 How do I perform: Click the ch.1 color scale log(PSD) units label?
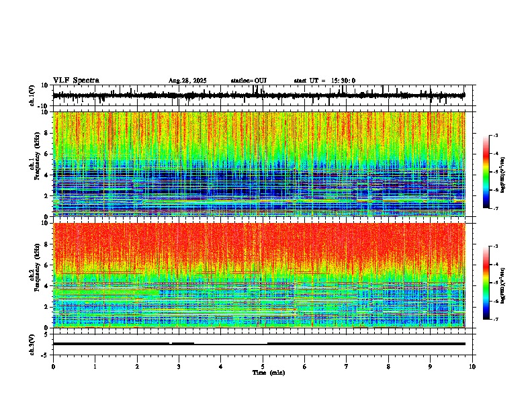pos(503,175)
